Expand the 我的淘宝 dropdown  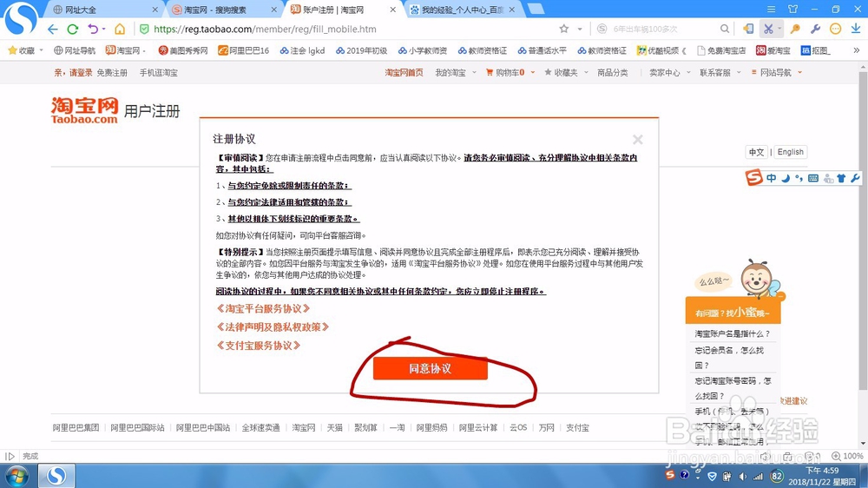tap(474, 73)
